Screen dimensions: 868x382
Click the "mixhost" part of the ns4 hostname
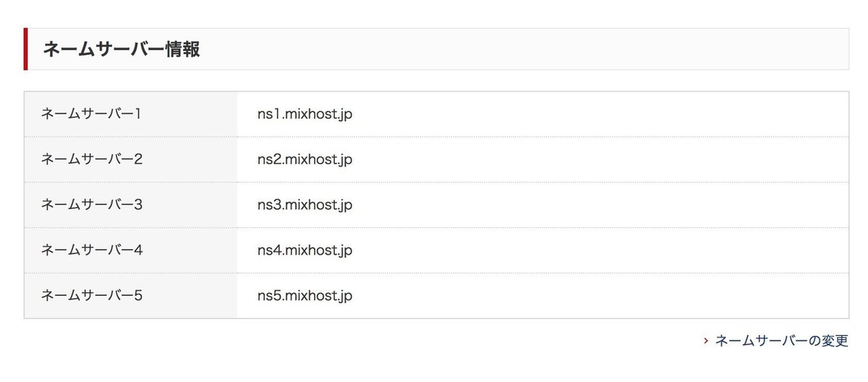[309, 250]
